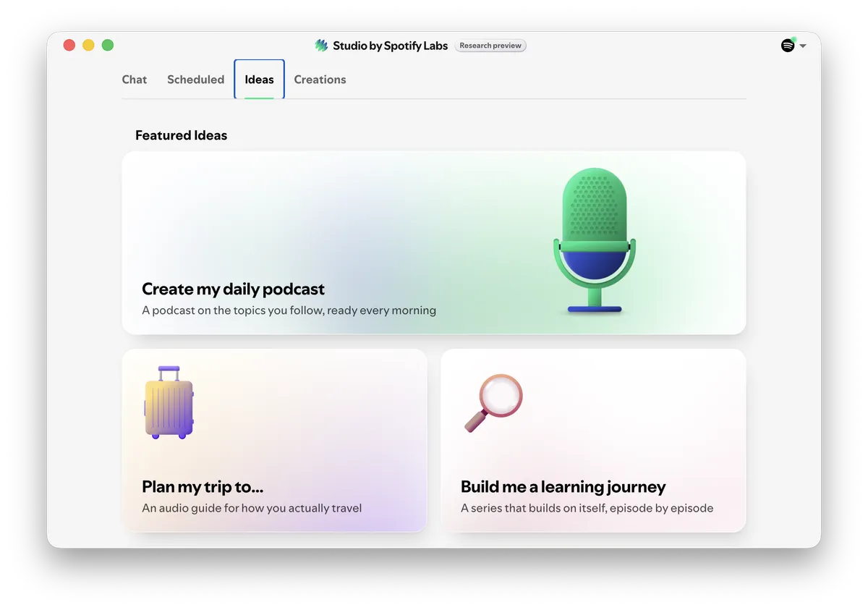Minimize the window with the yellow button

88,45
